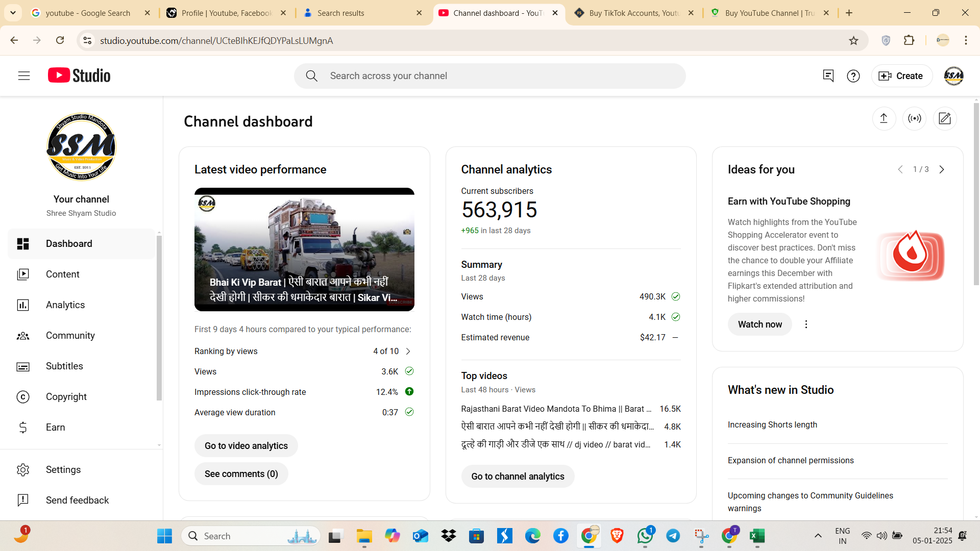Click the Windows taskbar Search box
This screenshot has width=980, height=551.
(251, 536)
